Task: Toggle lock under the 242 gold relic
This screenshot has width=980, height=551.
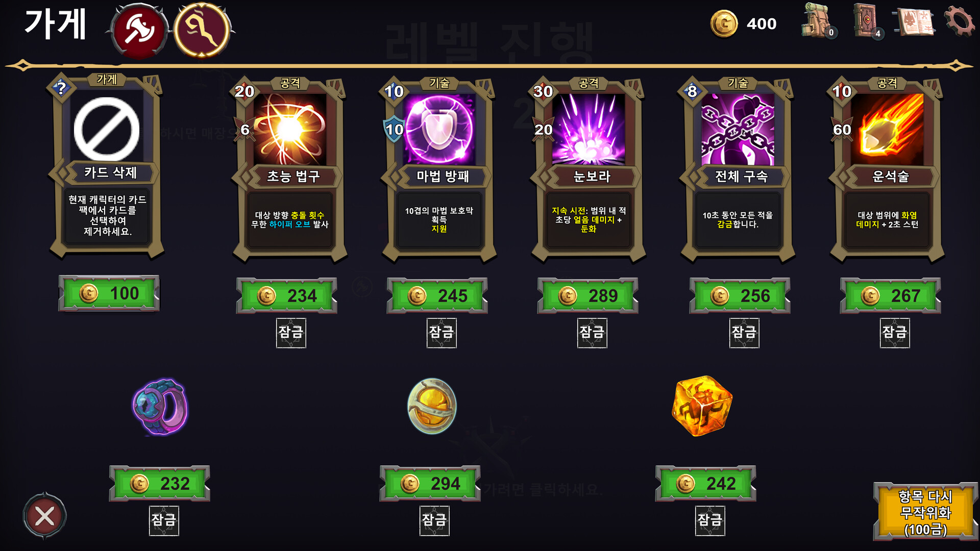Action: [x=710, y=520]
